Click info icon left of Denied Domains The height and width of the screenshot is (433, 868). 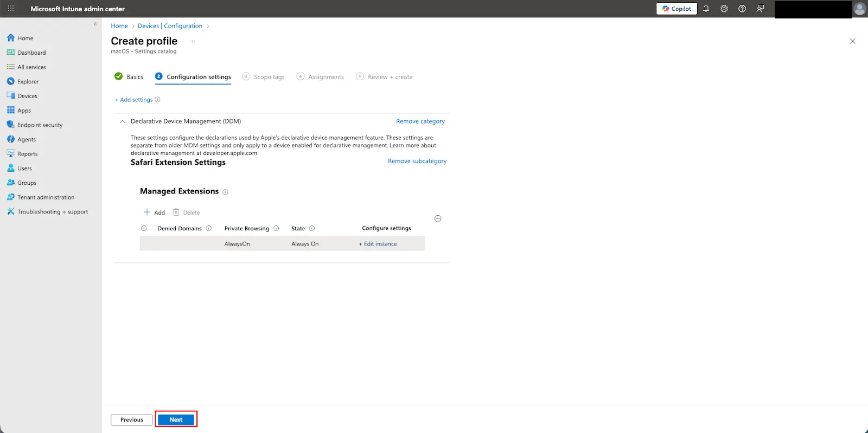tap(144, 229)
